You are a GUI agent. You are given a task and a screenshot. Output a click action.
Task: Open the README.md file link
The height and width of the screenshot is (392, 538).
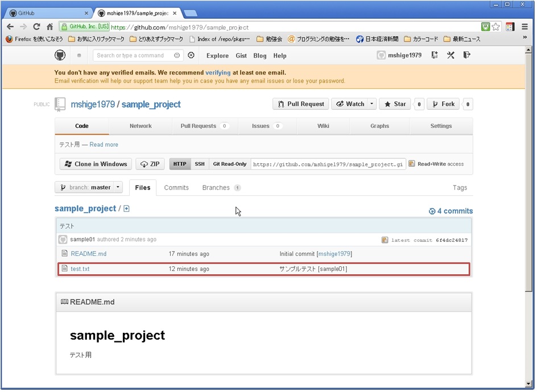click(x=89, y=254)
